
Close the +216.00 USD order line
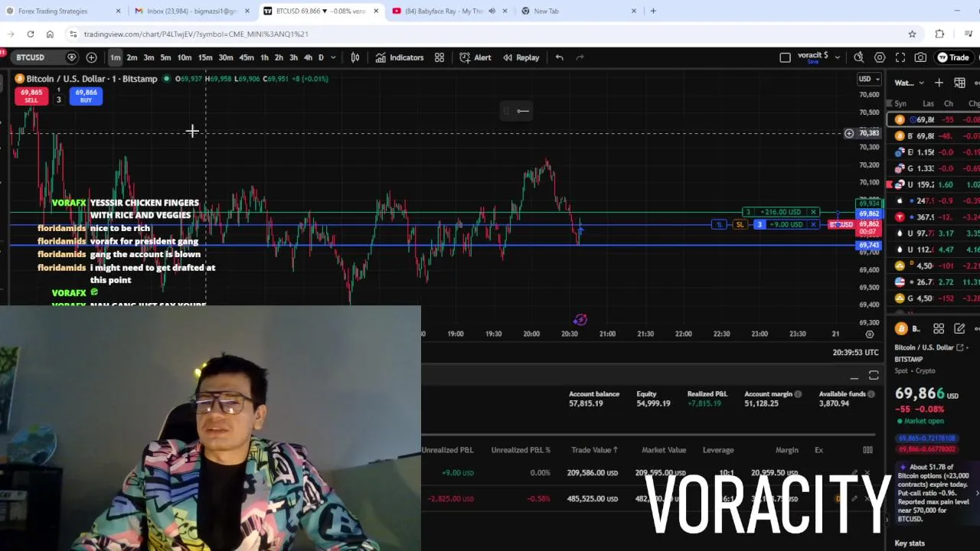click(x=813, y=212)
